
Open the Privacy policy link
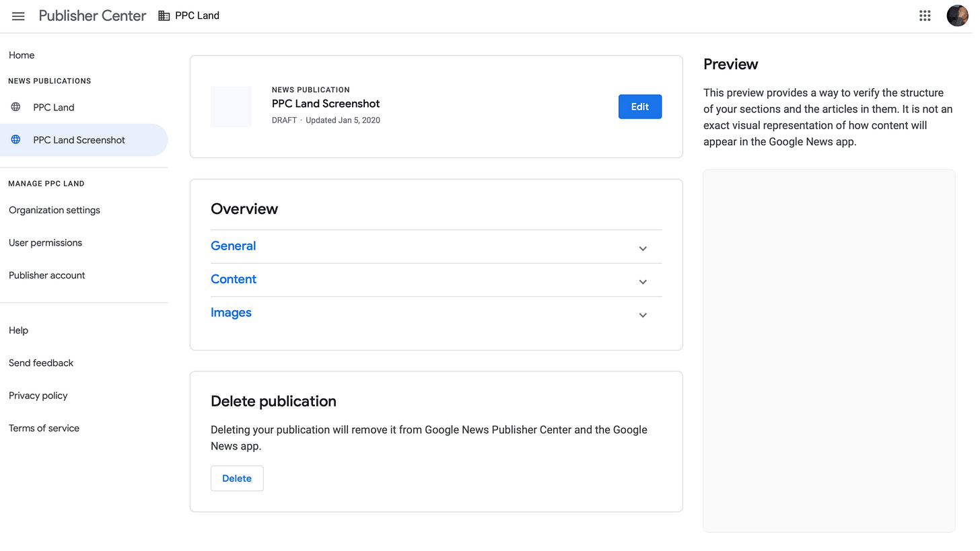point(38,396)
